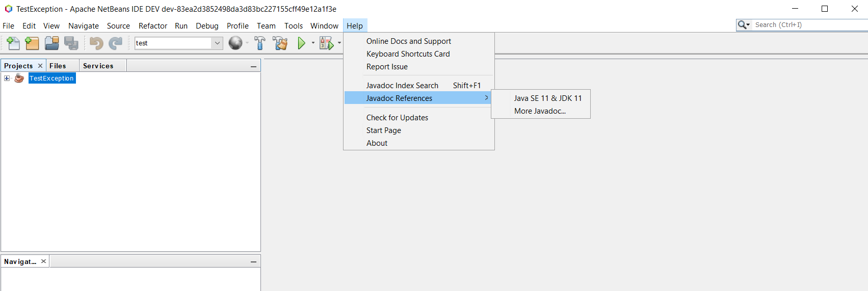Close the Navigator tab
This screenshot has height=291, width=868.
click(x=43, y=261)
